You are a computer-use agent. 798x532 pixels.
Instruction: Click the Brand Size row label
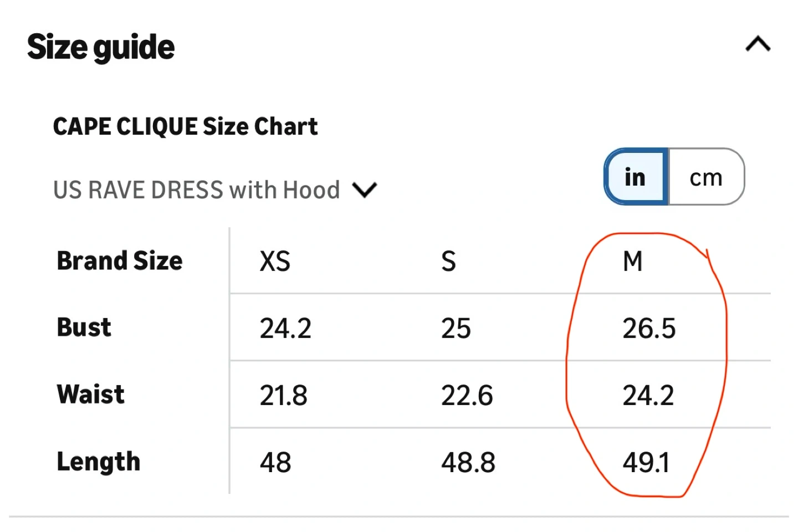[x=120, y=260]
